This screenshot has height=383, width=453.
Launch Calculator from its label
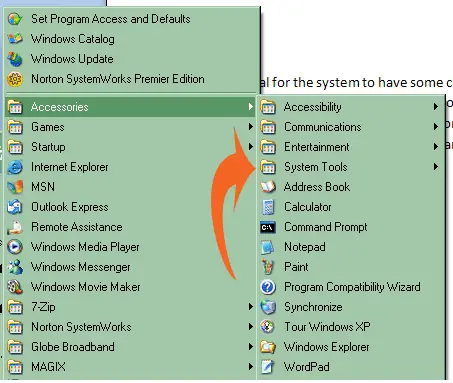click(308, 207)
